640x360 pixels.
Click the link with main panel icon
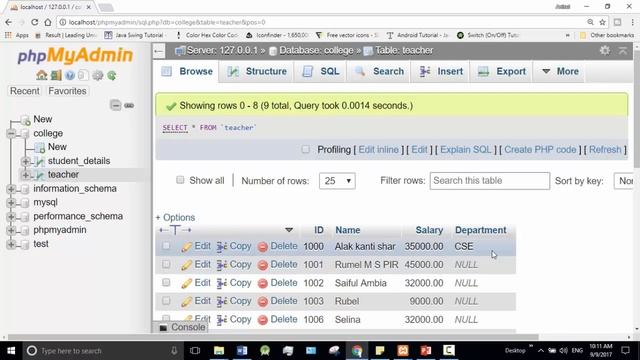[129, 105]
